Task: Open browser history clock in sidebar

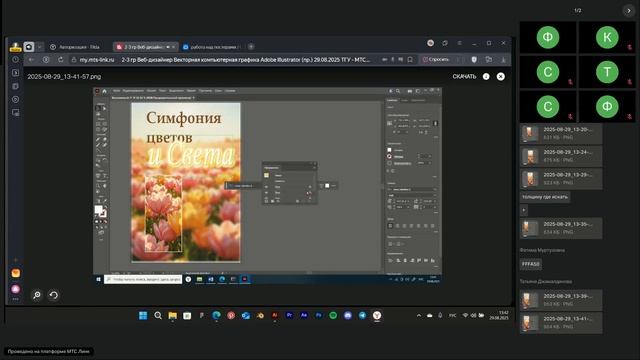Action: pyautogui.click(x=16, y=60)
